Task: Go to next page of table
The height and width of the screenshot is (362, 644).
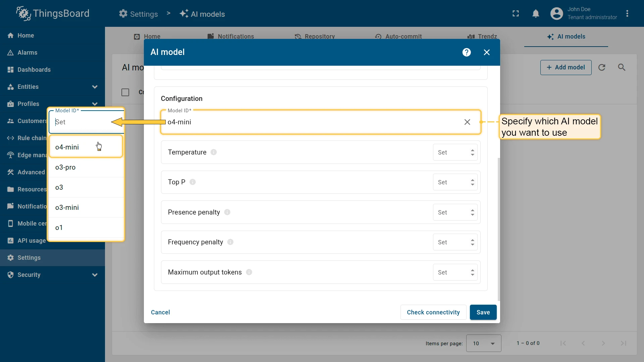Action: 603,343
